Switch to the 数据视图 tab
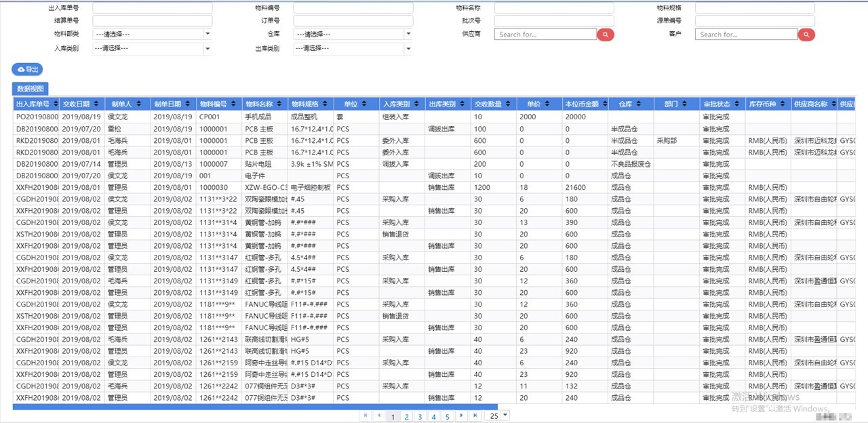The height and width of the screenshot is (423, 868). click(x=31, y=89)
